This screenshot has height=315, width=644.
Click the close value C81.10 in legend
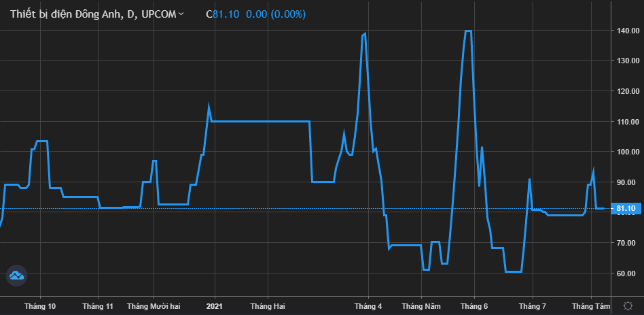click(x=222, y=14)
